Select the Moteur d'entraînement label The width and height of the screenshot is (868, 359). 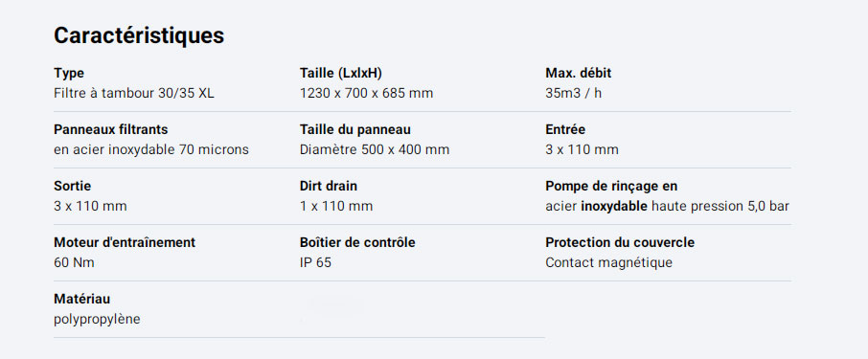(125, 242)
